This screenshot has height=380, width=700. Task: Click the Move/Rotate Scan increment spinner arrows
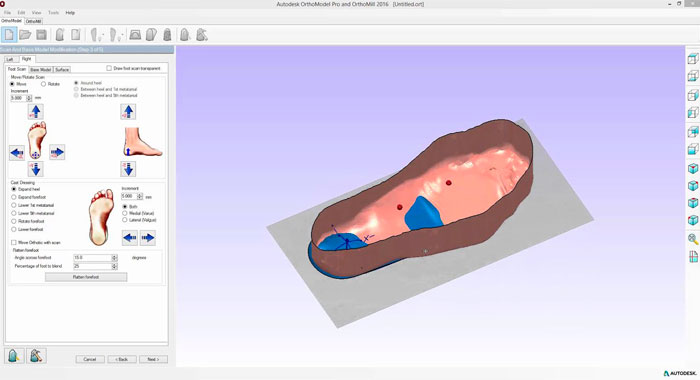29,98
